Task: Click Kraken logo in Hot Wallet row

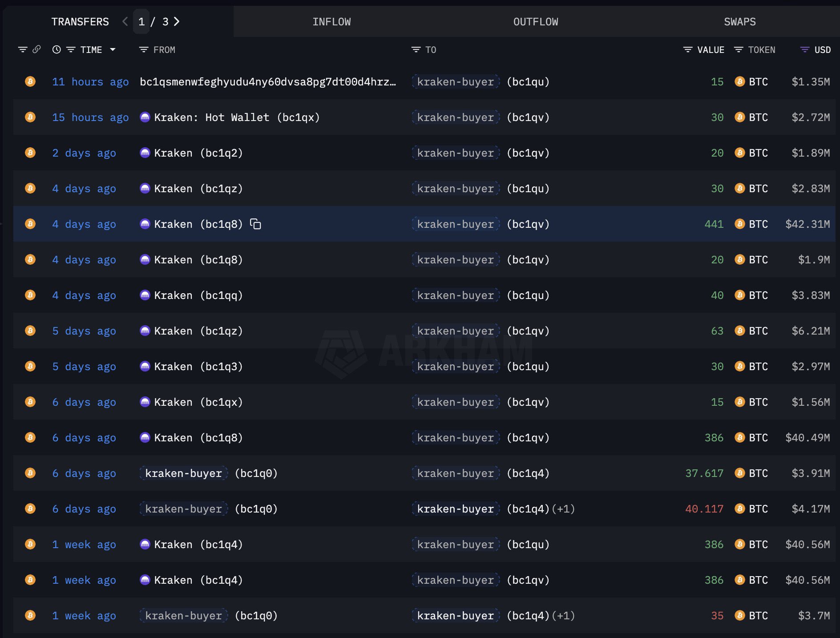Action: click(x=145, y=117)
